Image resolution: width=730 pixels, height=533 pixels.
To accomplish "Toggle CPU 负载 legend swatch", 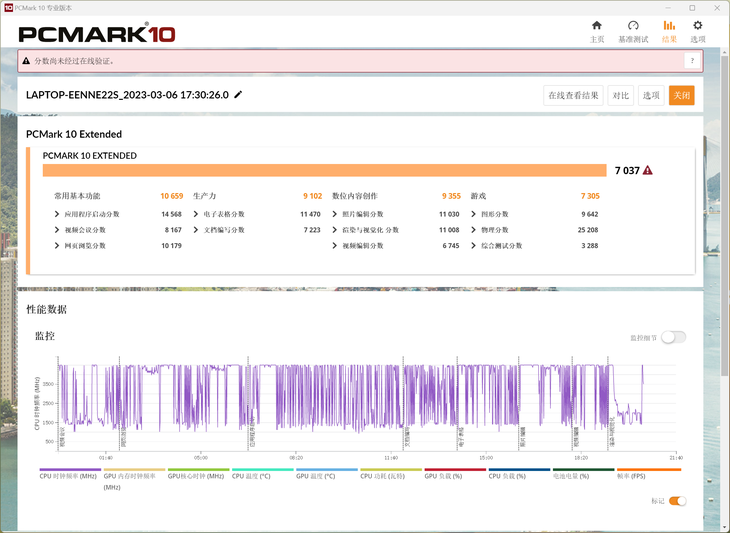I will [x=520, y=470].
